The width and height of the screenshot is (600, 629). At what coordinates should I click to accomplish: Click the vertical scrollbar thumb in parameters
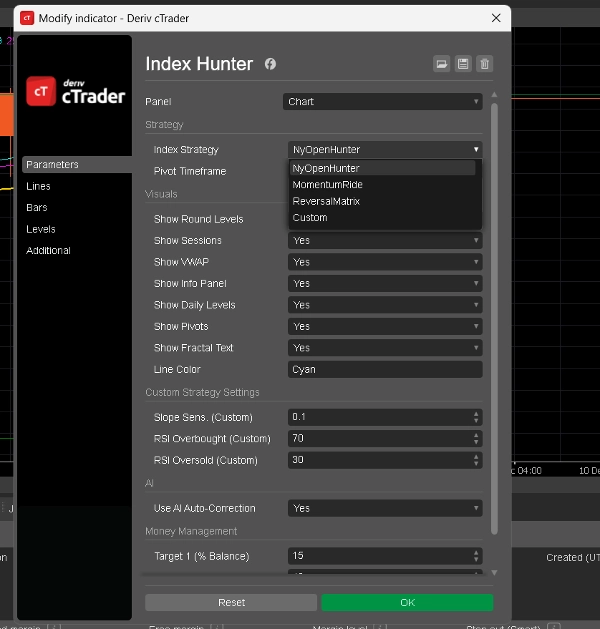pyautogui.click(x=495, y=319)
